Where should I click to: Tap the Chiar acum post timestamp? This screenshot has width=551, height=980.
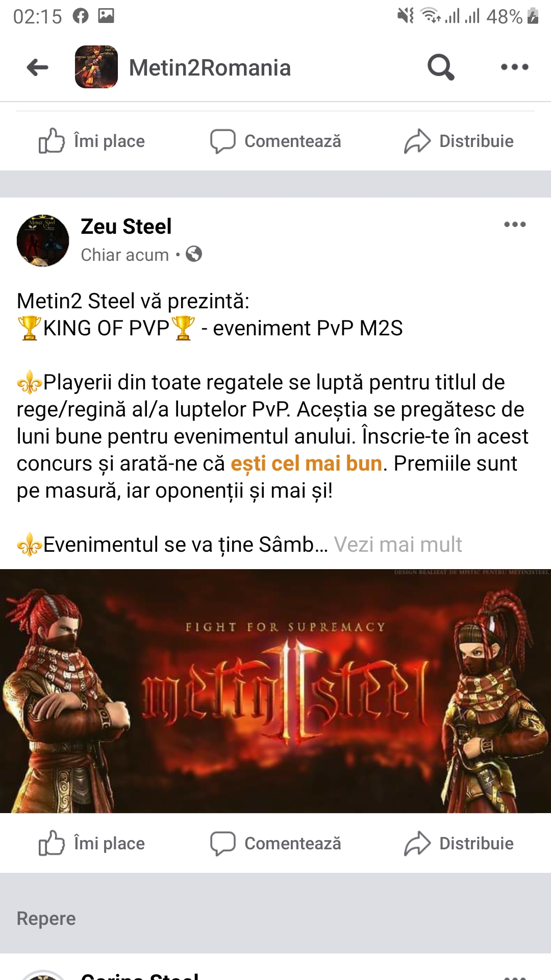click(124, 254)
